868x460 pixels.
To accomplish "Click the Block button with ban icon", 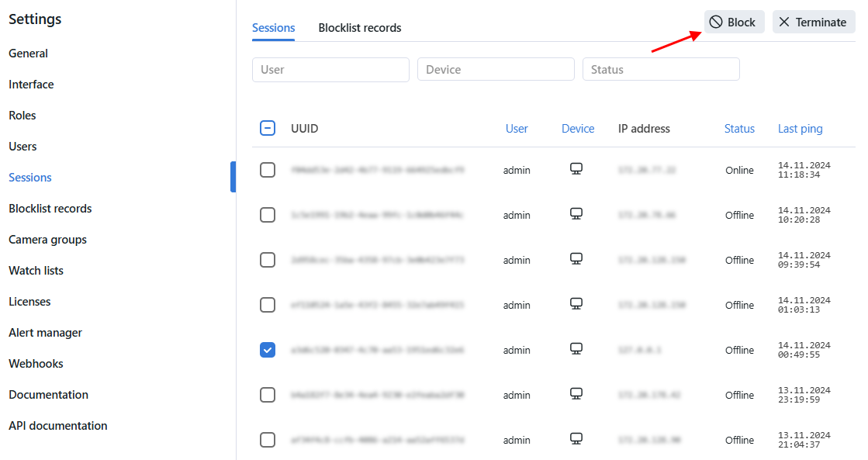I will 733,22.
